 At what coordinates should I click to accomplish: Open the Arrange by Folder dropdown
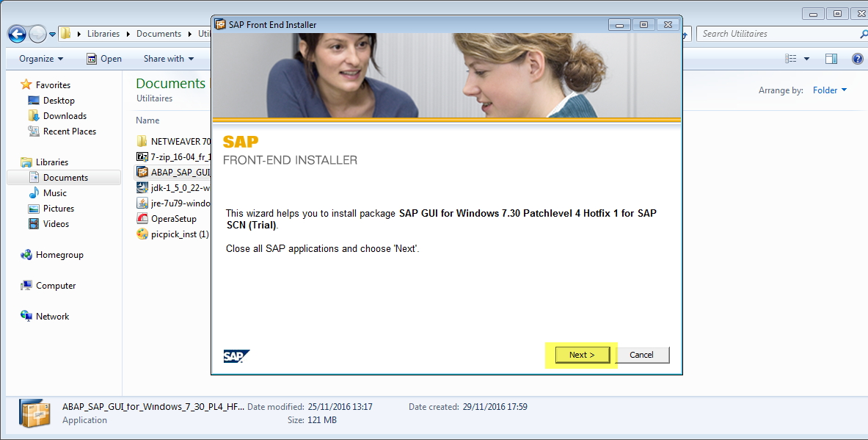[828, 90]
